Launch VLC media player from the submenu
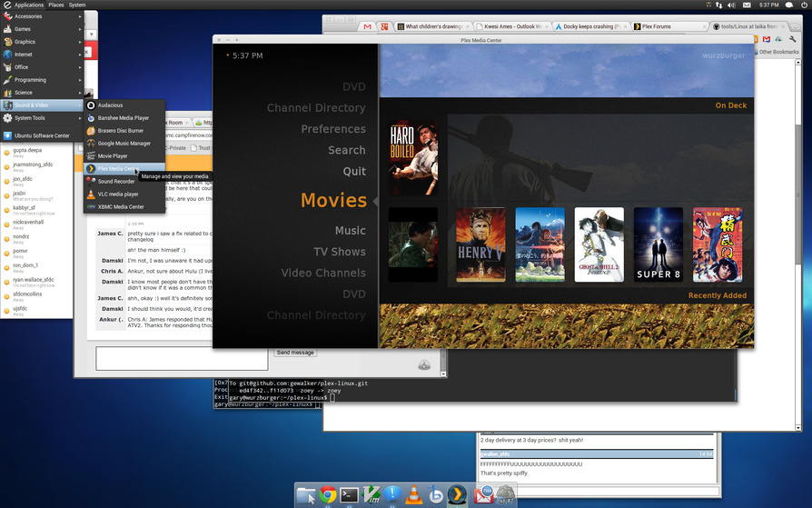Screen dimensions: 812x508 click(x=124, y=194)
